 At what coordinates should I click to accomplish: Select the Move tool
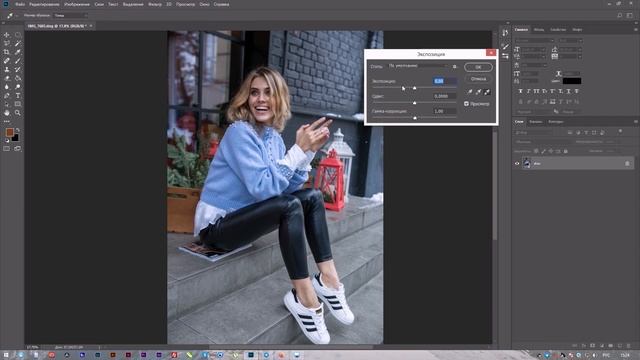click(7, 35)
